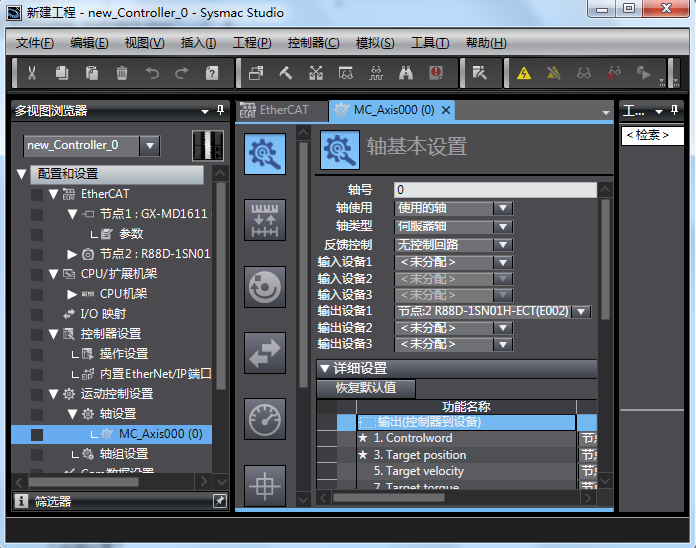
Task: Open the speedometer limit settings sidebar icon
Action: click(265, 419)
